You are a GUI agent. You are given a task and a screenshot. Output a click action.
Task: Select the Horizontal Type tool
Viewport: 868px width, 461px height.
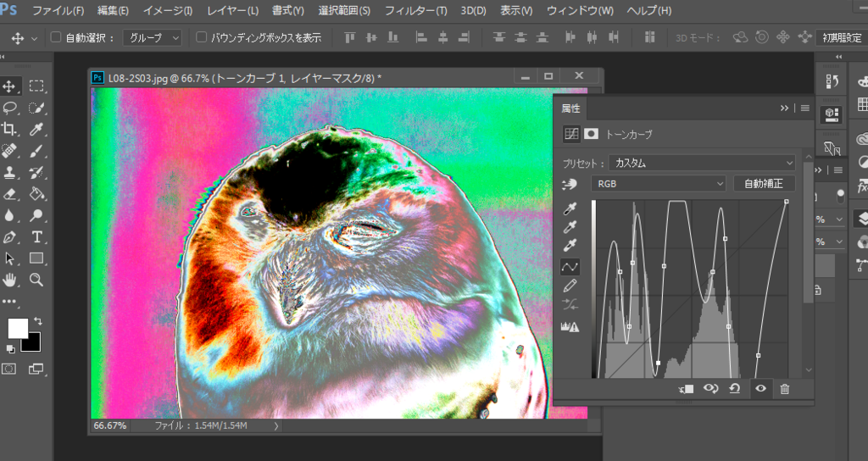36,237
